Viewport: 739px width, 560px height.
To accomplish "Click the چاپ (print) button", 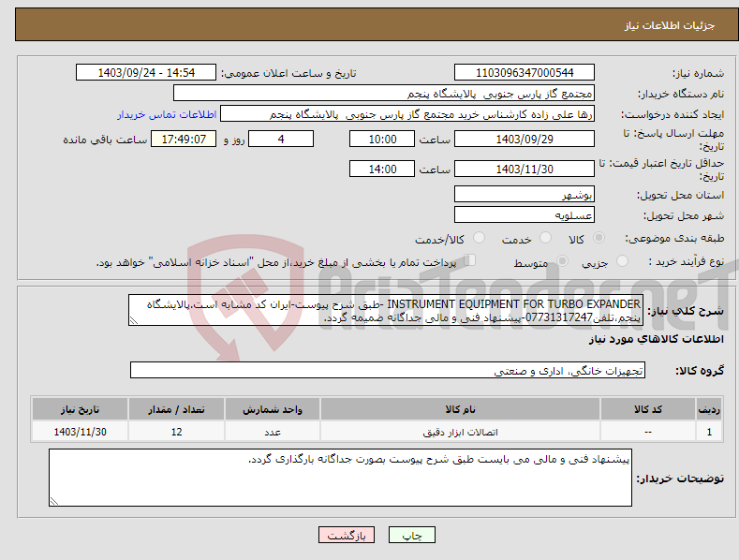I will (411, 535).
